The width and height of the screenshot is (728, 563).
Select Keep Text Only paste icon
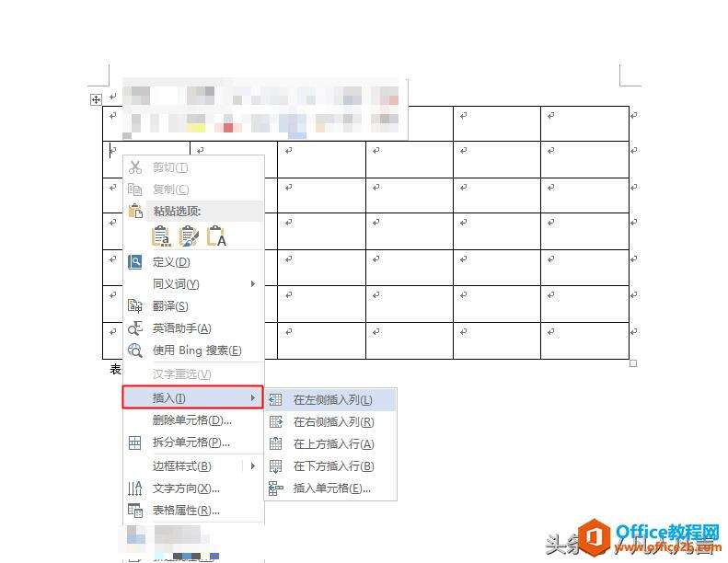point(216,236)
